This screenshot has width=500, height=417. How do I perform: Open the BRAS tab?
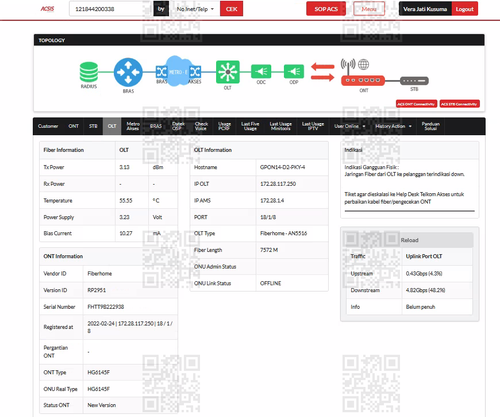[156, 126]
